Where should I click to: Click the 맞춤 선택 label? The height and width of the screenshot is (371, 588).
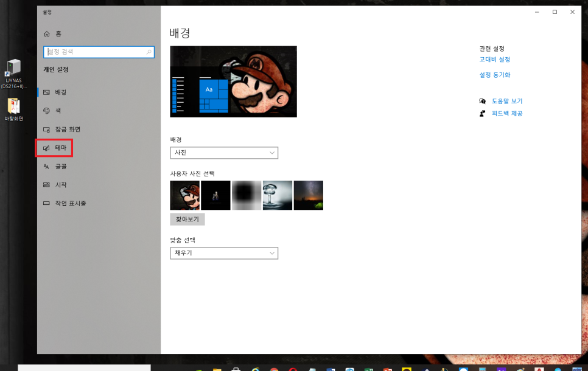coord(183,240)
